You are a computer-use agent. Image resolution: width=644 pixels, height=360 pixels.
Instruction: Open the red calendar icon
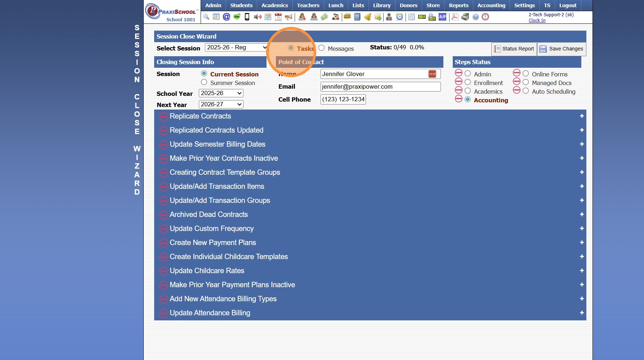pyautogui.click(x=278, y=17)
